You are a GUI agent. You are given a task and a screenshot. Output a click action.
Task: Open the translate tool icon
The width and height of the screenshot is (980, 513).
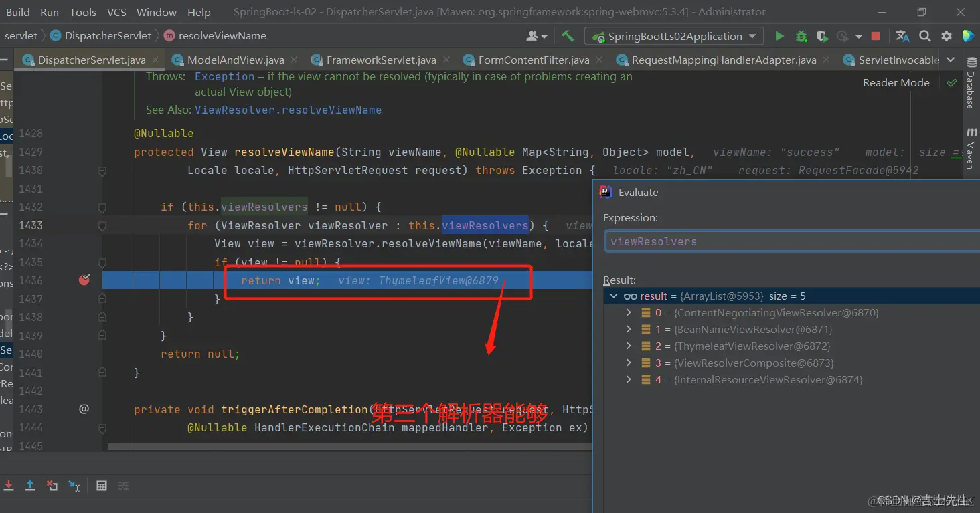[x=902, y=36]
